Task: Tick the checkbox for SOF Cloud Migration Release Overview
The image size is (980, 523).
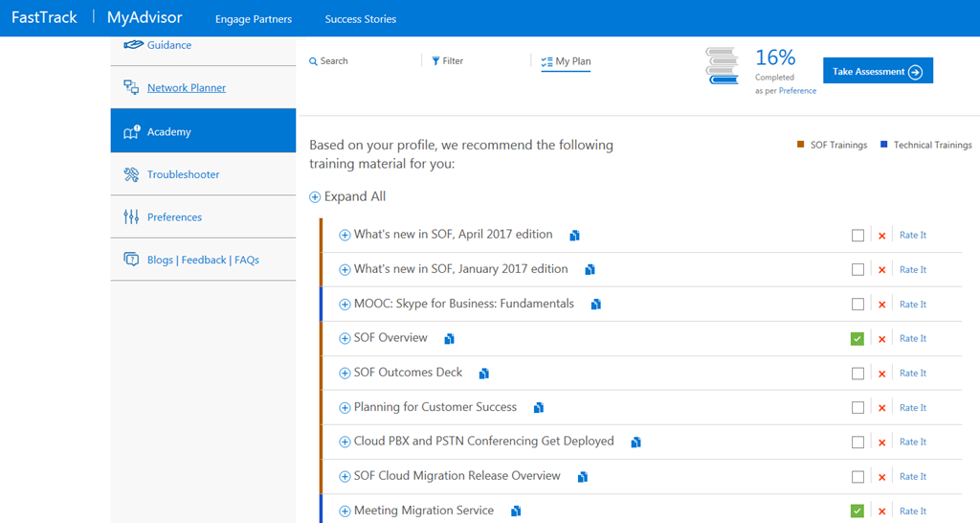Action: tap(857, 477)
